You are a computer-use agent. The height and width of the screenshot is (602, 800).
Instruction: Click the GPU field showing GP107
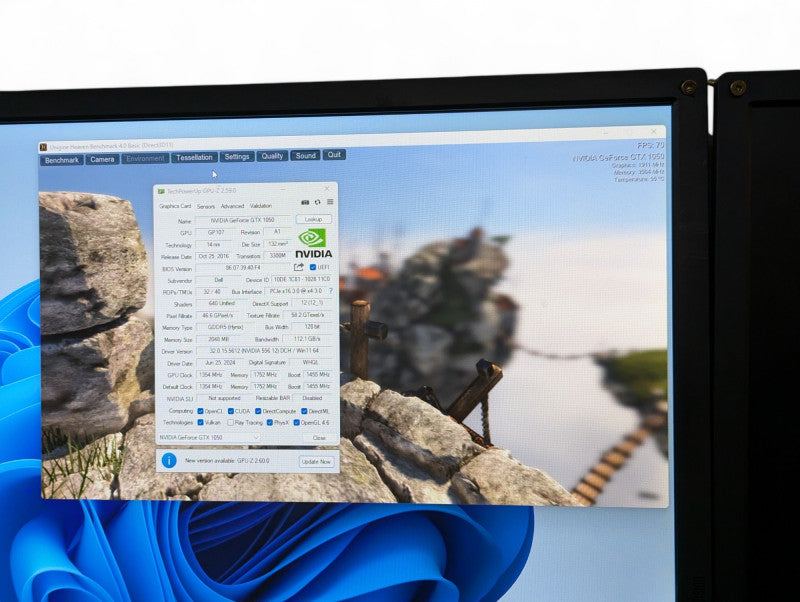[216, 232]
